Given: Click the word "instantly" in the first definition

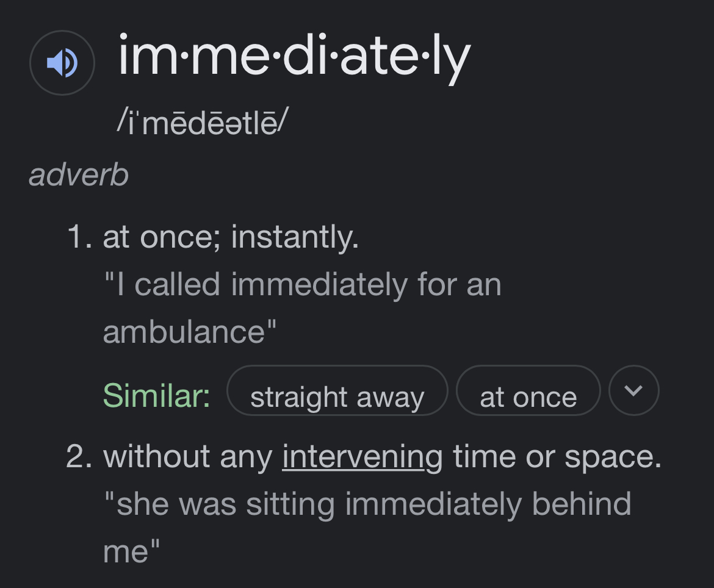Looking at the screenshot, I should tap(294, 237).
